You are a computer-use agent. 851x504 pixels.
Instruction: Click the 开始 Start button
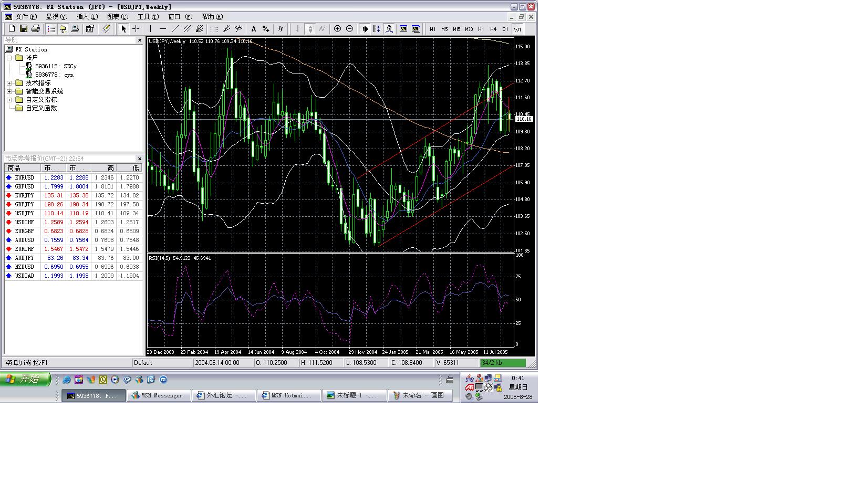(x=25, y=379)
